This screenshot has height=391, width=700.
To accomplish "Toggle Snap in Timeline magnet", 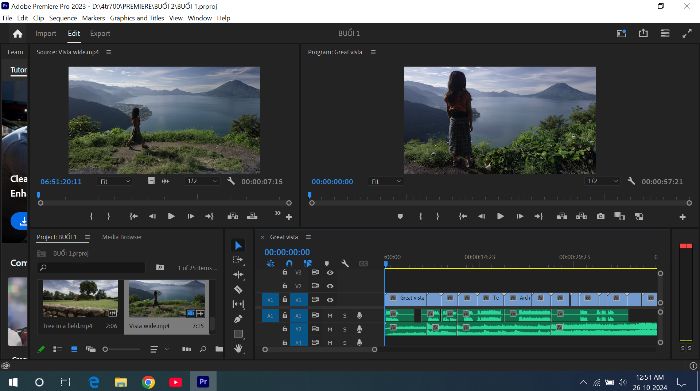I will [289, 263].
